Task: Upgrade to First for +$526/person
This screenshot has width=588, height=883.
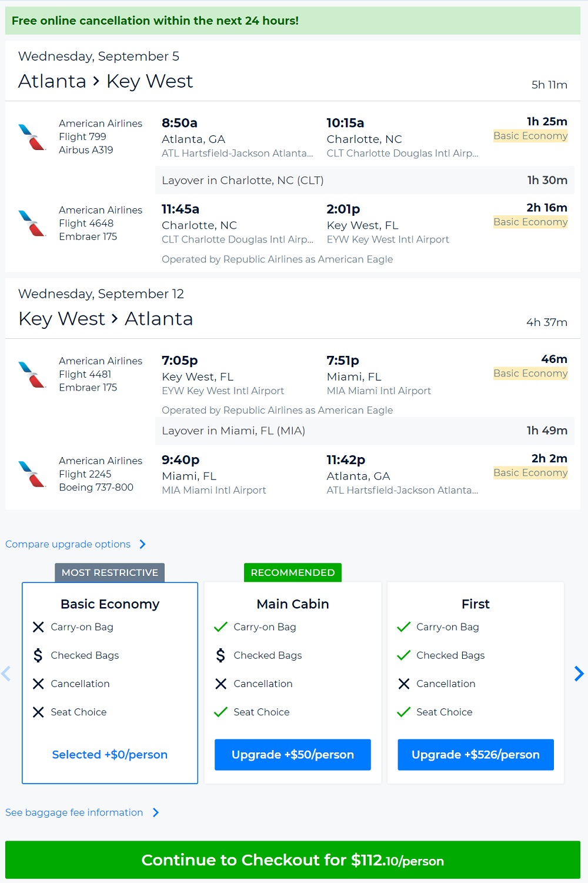Action: (476, 755)
